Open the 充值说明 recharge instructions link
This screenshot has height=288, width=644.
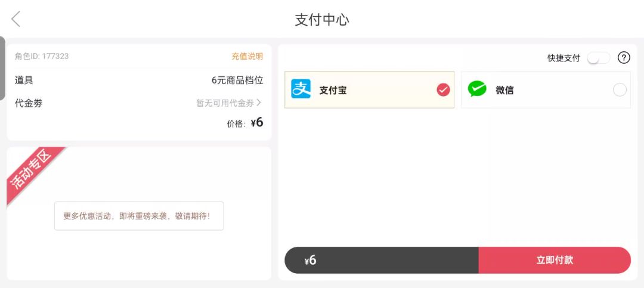click(x=247, y=56)
